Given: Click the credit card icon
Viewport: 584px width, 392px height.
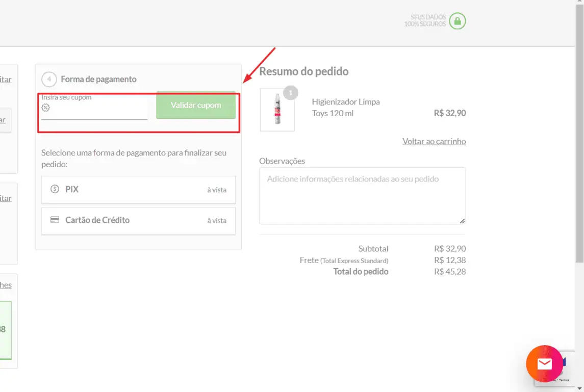Looking at the screenshot, I should [x=55, y=220].
